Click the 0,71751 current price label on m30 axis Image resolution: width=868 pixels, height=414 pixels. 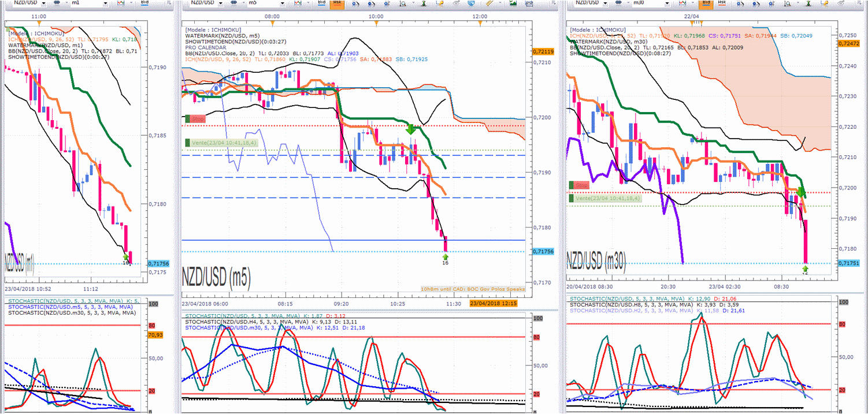pyautogui.click(x=850, y=263)
